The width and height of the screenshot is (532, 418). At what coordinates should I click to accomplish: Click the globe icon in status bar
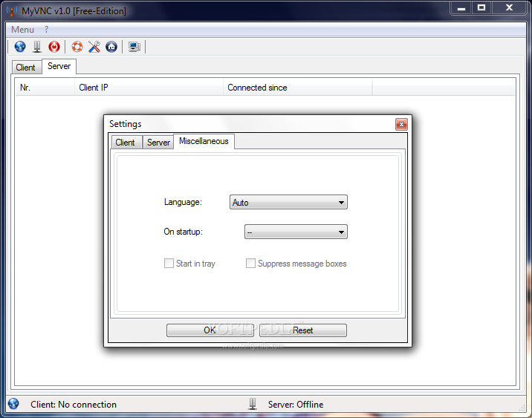coord(13,403)
